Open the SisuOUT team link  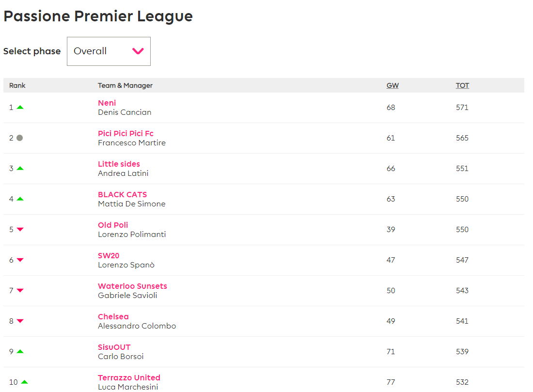[x=114, y=347]
